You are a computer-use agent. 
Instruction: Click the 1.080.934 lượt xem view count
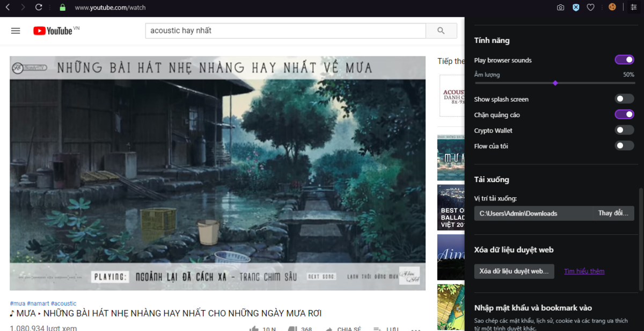43,328
